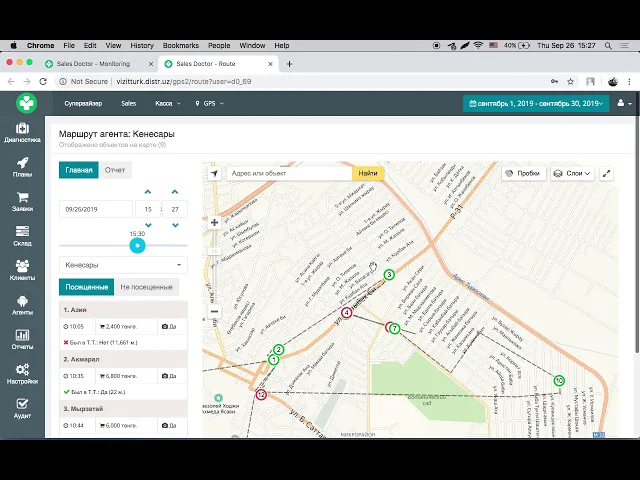The height and width of the screenshot is (480, 640).
Task: Click map marker number 3
Action: click(x=389, y=275)
